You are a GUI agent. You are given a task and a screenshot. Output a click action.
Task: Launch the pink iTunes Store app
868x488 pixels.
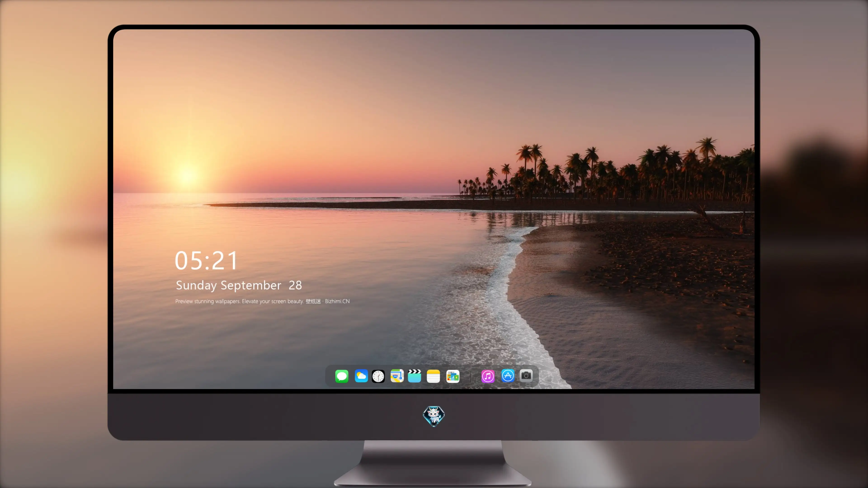point(488,376)
